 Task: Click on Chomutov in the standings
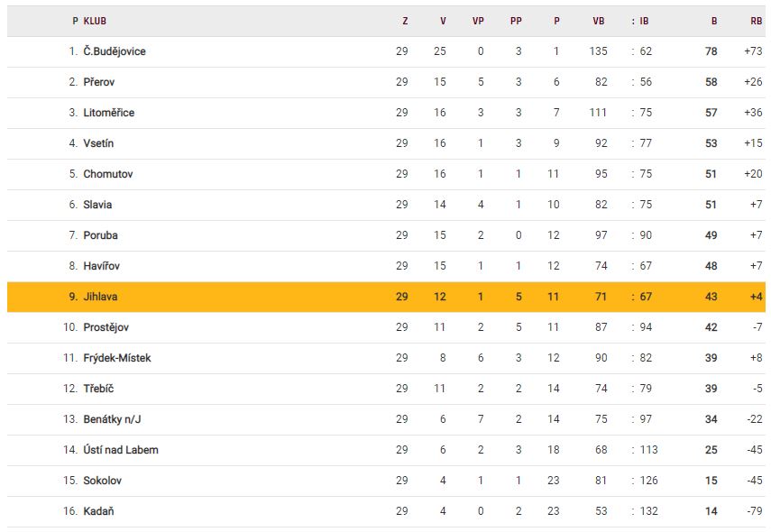pos(108,174)
